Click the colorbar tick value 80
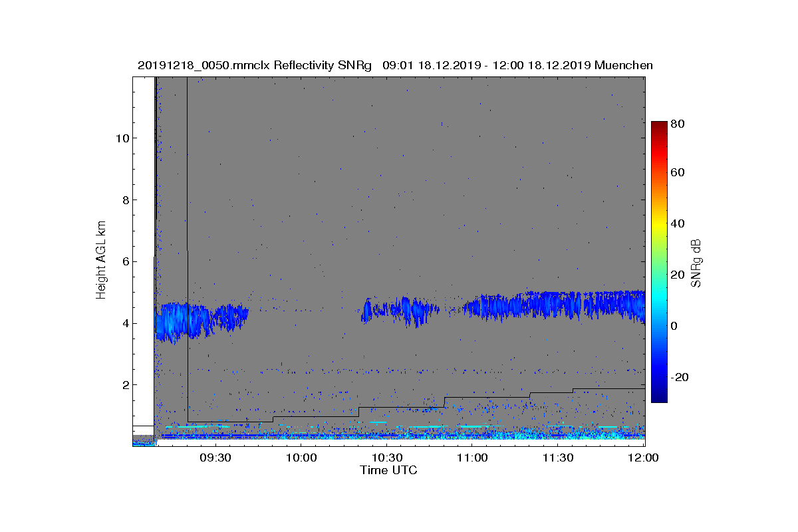Screen dimensions: 798x532 click(x=678, y=124)
